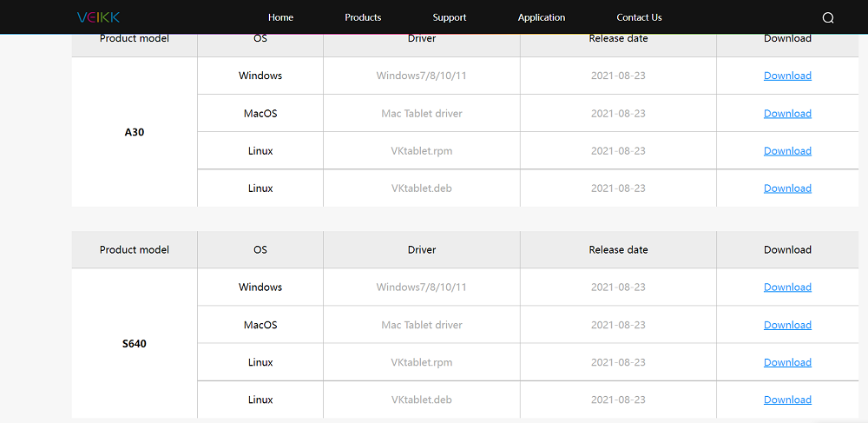The image size is (868, 423).
Task: Click VKtablet.rpm text in A30 table
Action: [421, 150]
